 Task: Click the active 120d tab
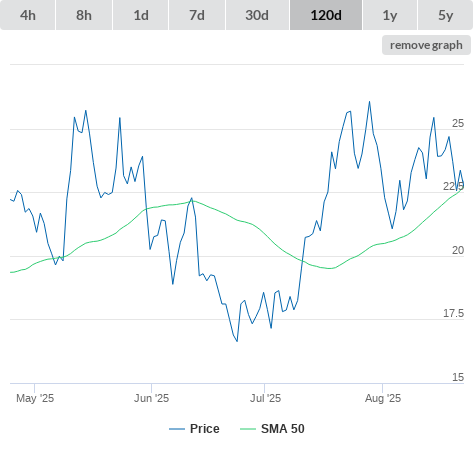pos(326,15)
